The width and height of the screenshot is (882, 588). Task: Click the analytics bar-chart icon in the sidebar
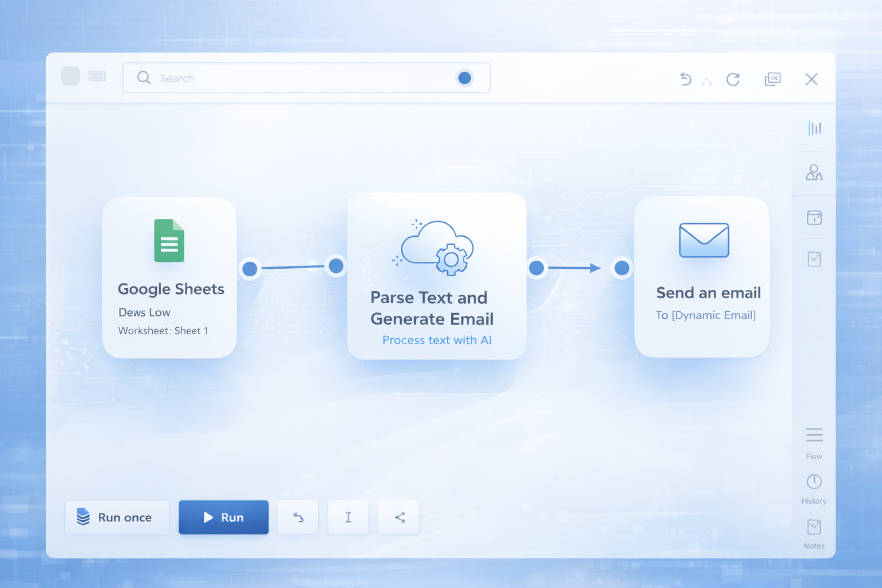coord(814,128)
